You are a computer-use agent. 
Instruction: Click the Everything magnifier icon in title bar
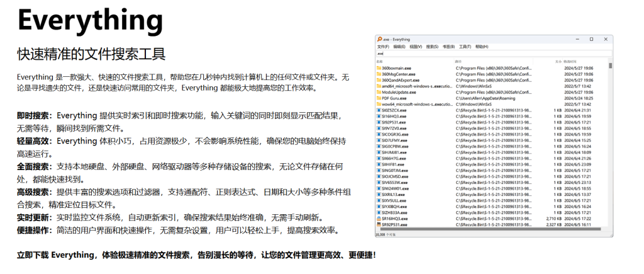[379, 39]
